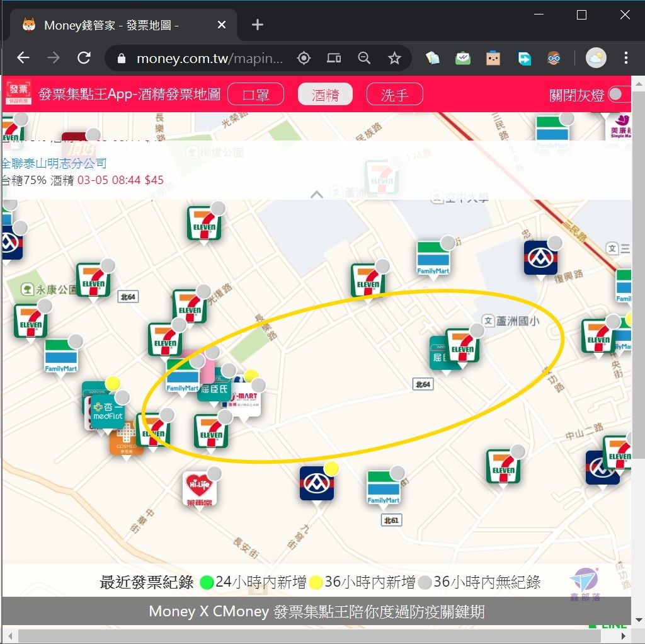The height and width of the screenshot is (644, 645).
Task: Open the blue arrow document extension
Action: click(523, 58)
